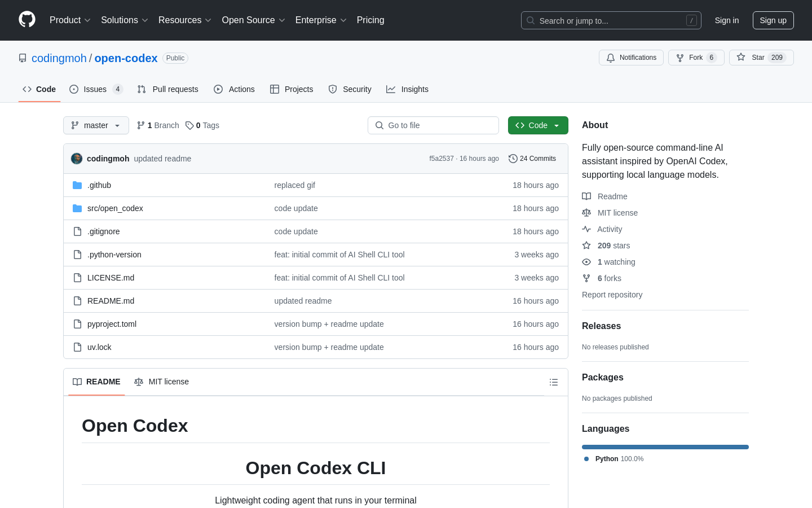Open the 'updated readme' commit message in header

[x=162, y=159]
